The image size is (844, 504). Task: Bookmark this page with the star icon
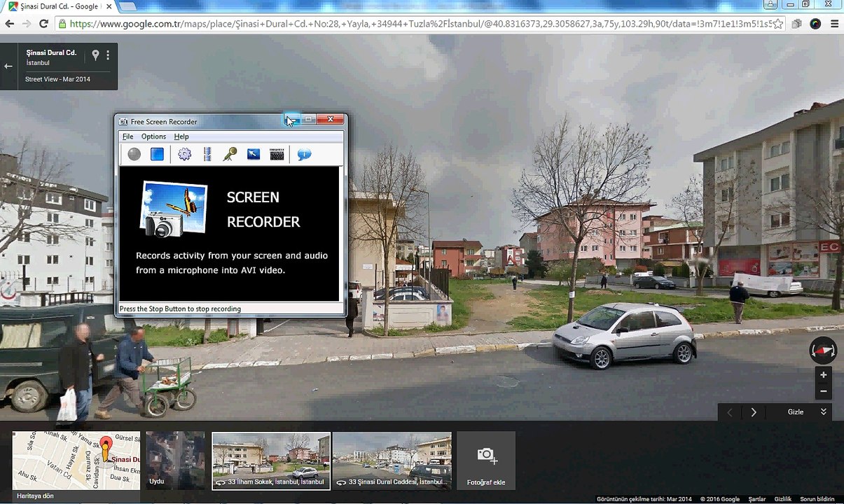pos(778,24)
